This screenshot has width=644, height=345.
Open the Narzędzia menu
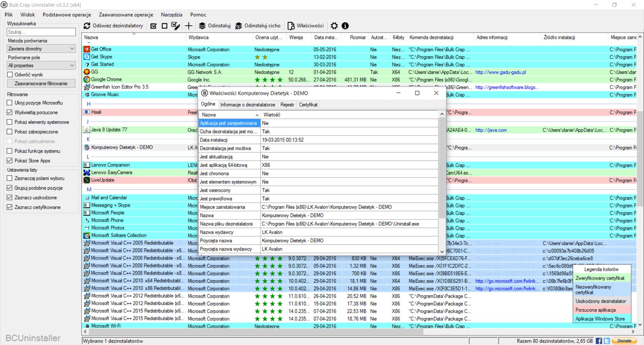coord(171,15)
